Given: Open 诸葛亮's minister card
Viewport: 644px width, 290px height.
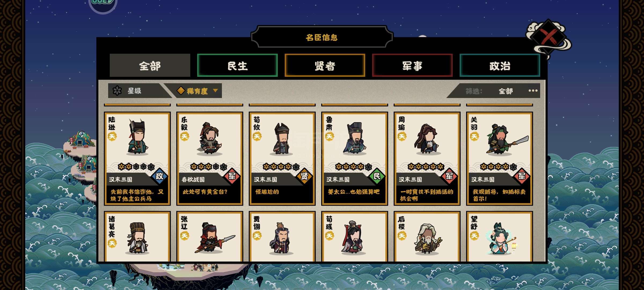Looking at the screenshot, I should [137, 237].
